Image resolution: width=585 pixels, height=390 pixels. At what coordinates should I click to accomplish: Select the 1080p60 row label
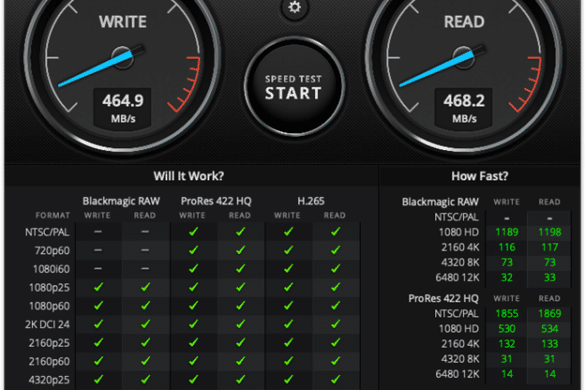tap(49, 306)
